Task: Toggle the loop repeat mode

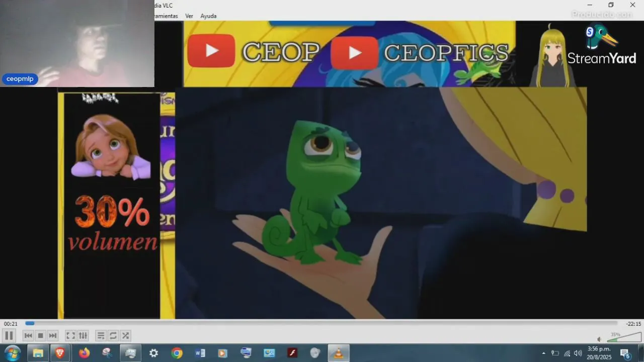Action: pos(113,335)
